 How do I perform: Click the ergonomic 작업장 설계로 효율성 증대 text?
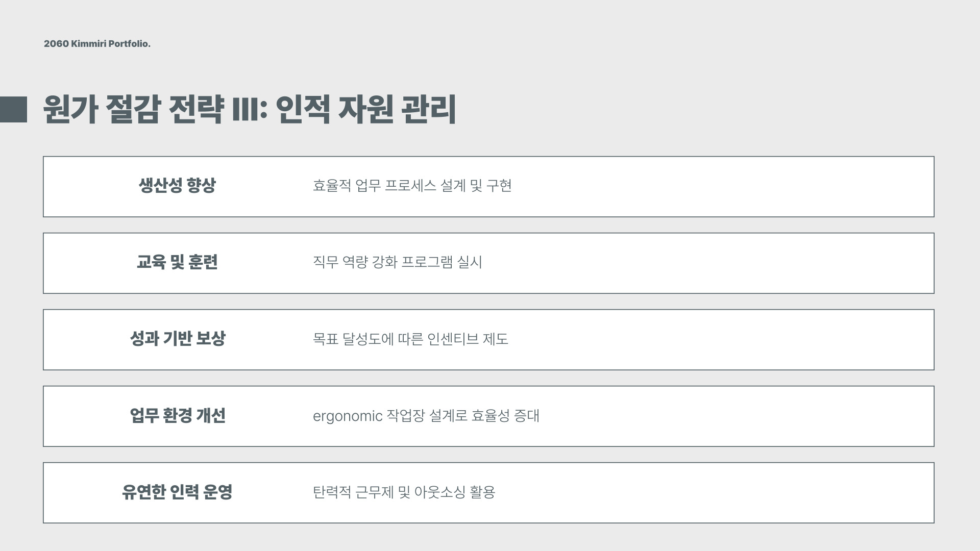point(426,416)
